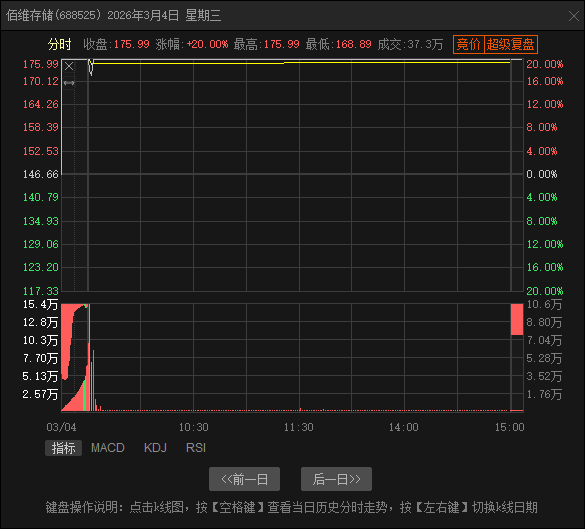This screenshot has height=529, width=585.
Task: Click the 0.00% baseline percentage label
Action: click(541, 174)
